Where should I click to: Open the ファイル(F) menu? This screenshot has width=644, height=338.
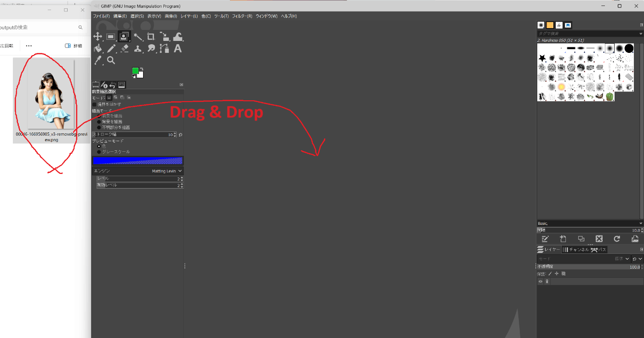click(101, 16)
